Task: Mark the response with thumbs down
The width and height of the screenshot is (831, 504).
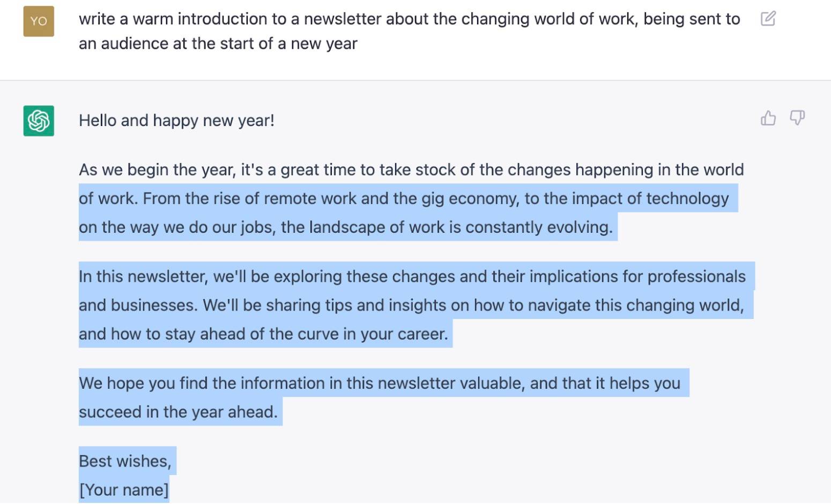Action: point(797,118)
